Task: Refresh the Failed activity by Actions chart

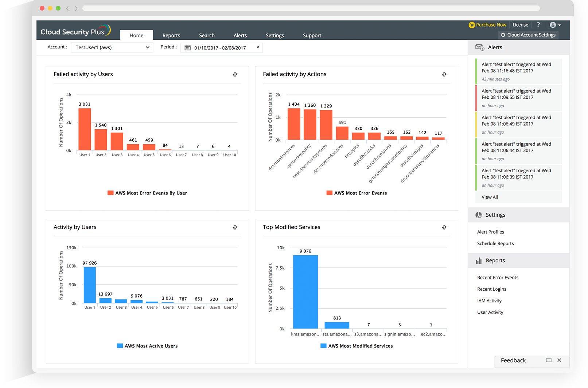Action: point(444,74)
